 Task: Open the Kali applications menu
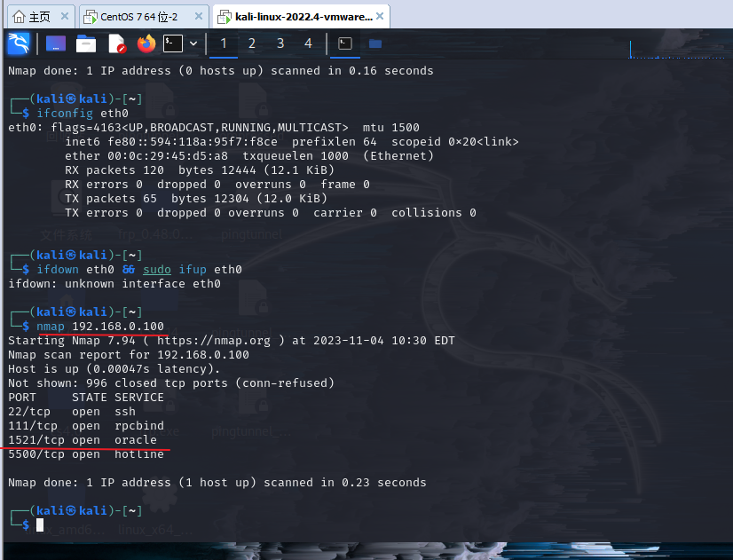(x=18, y=43)
